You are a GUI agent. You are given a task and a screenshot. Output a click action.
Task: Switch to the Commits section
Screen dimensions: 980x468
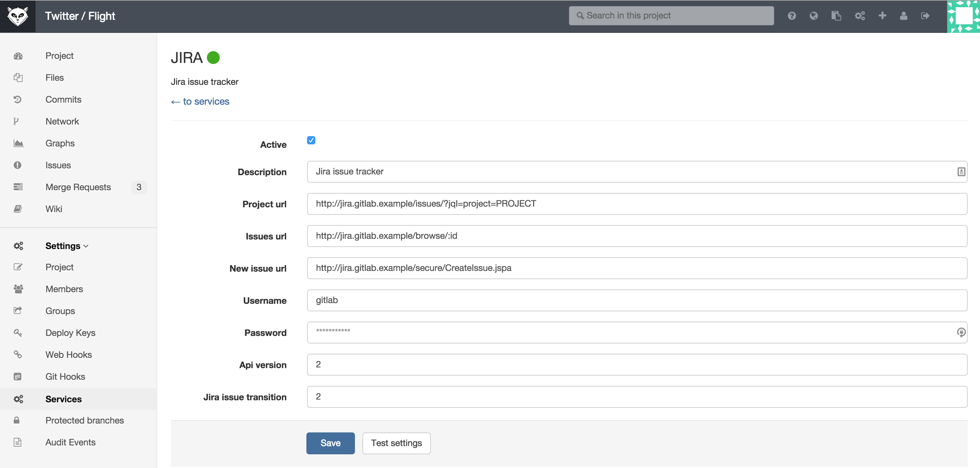click(63, 99)
